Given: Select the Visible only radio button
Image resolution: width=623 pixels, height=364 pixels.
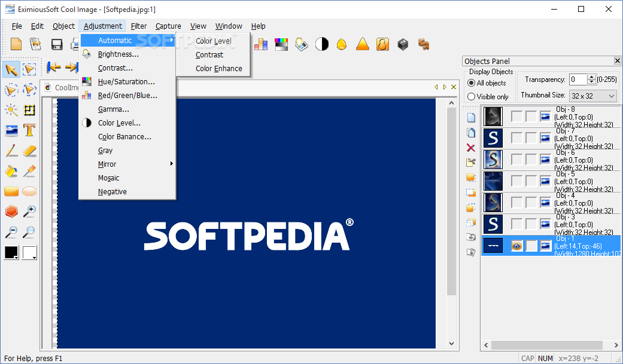Looking at the screenshot, I should pyautogui.click(x=471, y=96).
